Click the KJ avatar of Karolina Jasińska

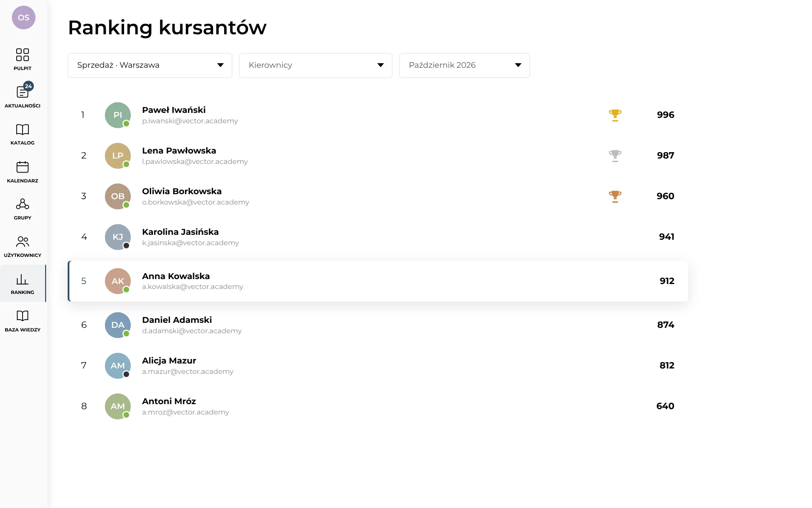point(118,237)
